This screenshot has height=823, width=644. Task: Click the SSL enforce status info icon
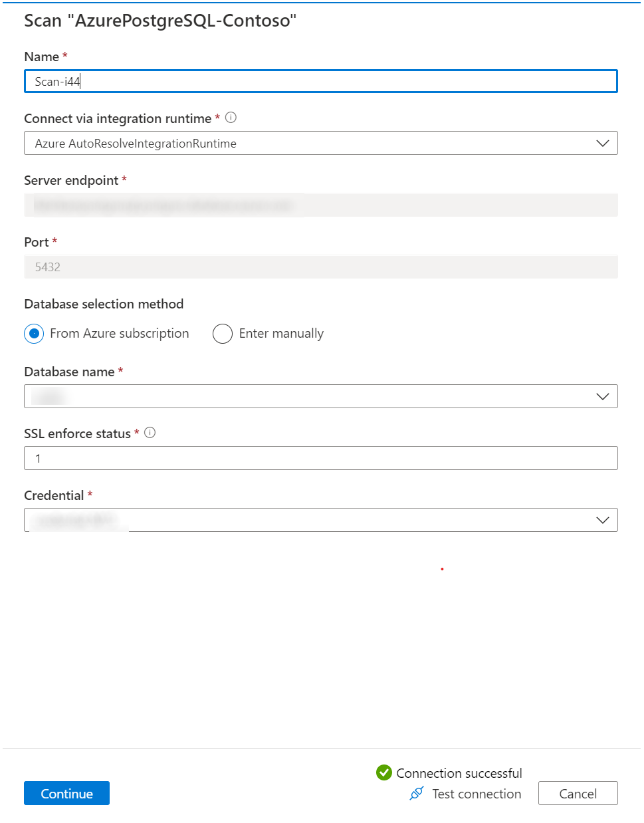click(150, 432)
